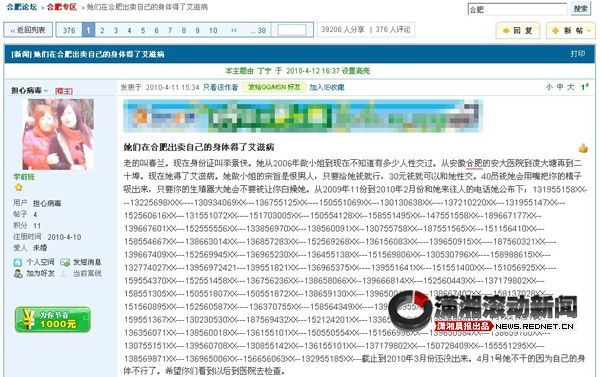Viewport: 600px width, 377px height.
Task: Click 只看该作者 to filter by author
Action: pyautogui.click(x=220, y=87)
